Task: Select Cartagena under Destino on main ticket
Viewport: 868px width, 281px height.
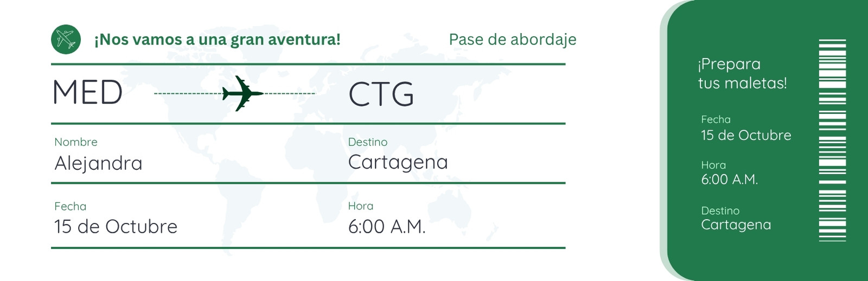Action: tap(398, 162)
